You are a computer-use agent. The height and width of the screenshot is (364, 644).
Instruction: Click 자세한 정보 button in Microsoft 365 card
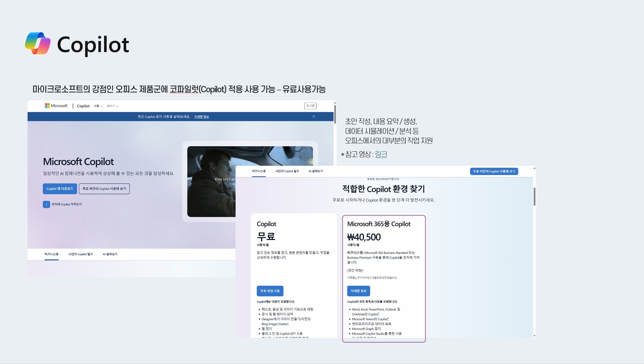359,291
